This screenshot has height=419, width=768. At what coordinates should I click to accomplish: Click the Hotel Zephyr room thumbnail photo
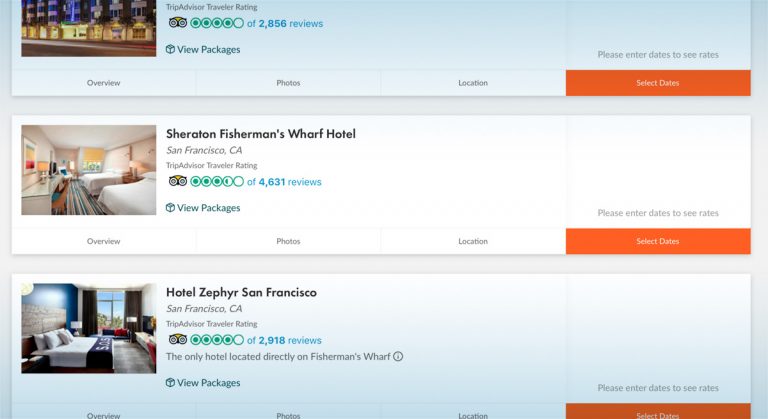[x=89, y=328]
